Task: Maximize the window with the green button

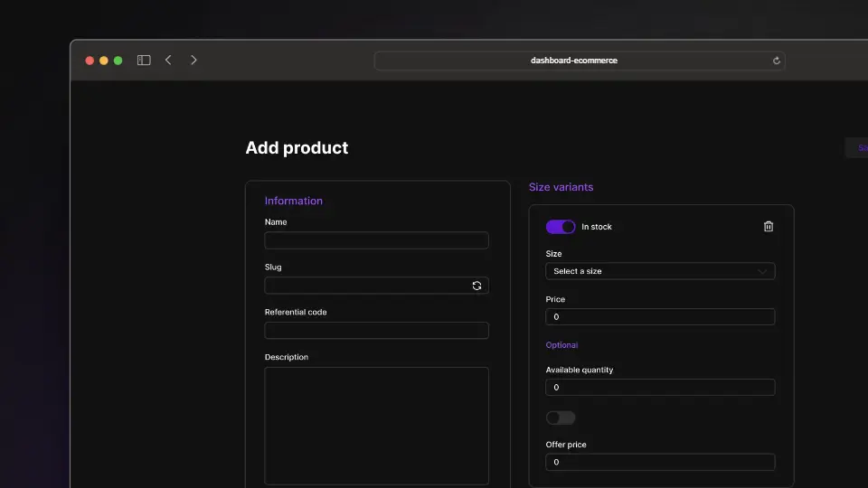Action: 118,61
